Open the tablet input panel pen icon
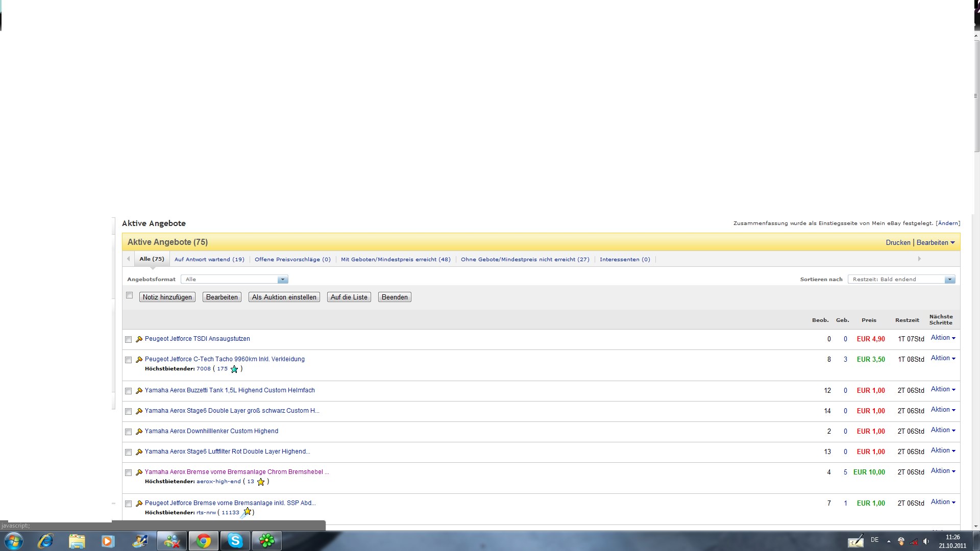 pos(855,541)
